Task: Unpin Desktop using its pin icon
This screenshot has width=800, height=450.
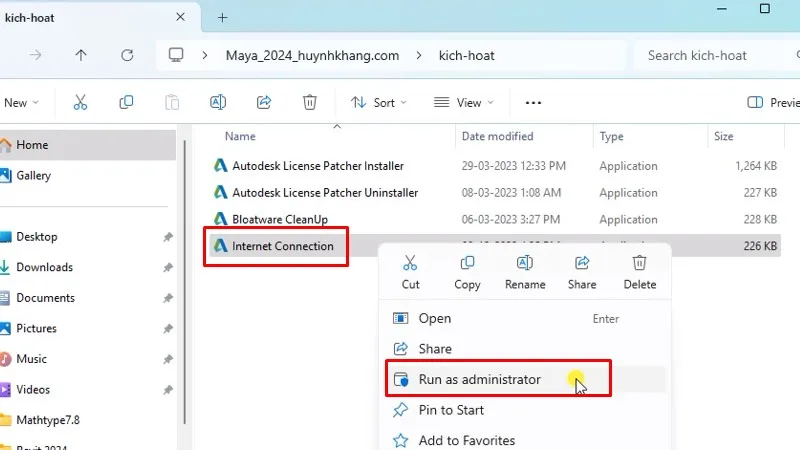Action: (168, 237)
